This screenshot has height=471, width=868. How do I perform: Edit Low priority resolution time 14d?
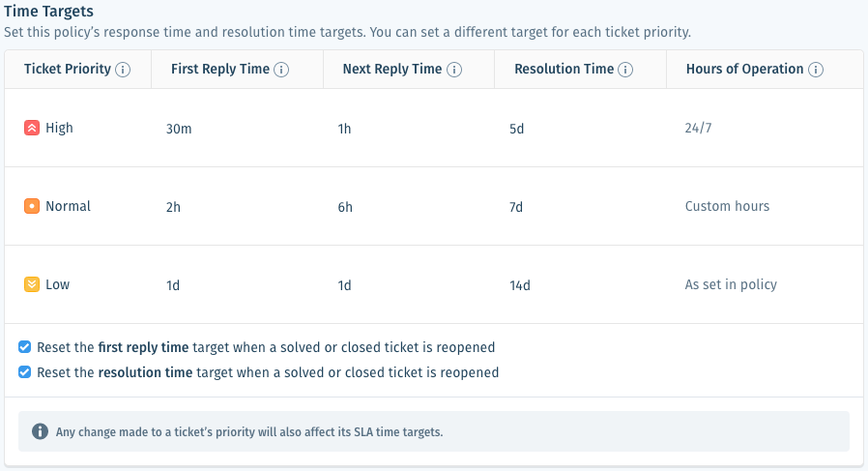pyautogui.click(x=580, y=284)
